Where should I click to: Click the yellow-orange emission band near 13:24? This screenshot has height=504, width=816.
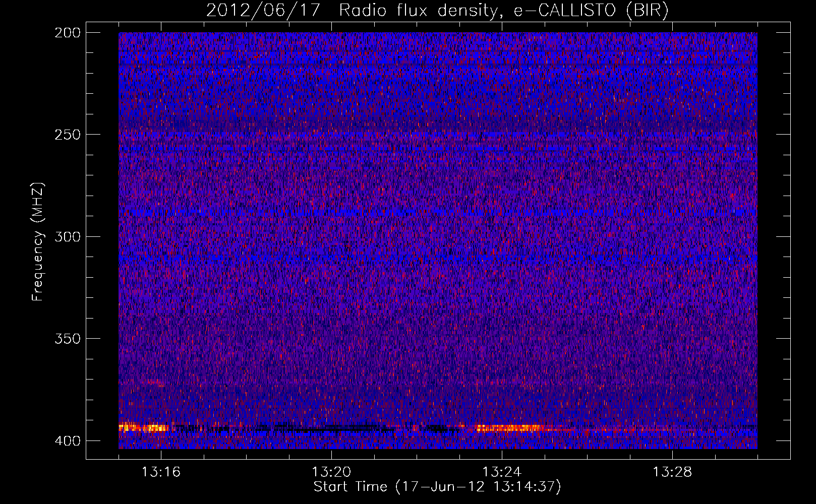click(509, 428)
